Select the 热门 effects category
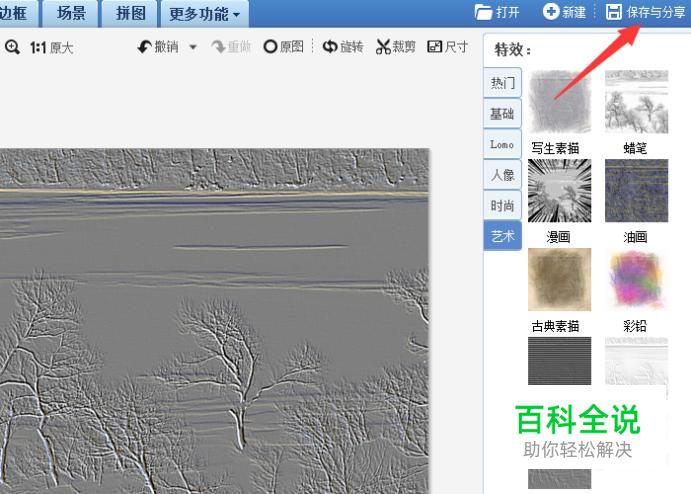 pos(502,82)
